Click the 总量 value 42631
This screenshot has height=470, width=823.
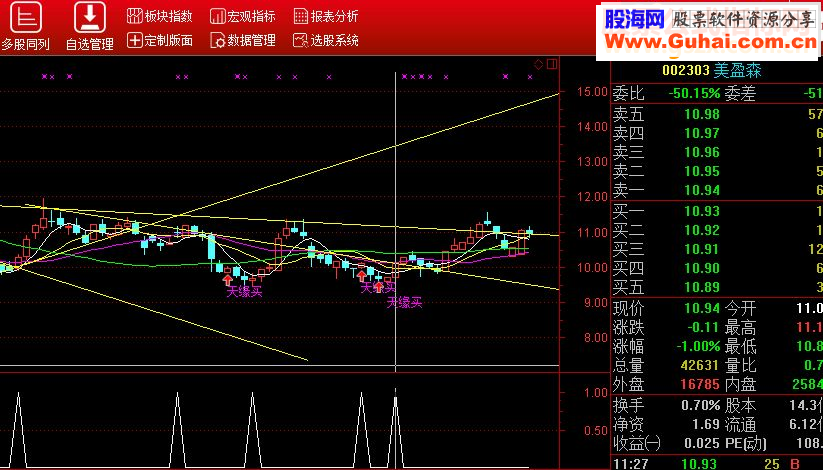tap(700, 365)
